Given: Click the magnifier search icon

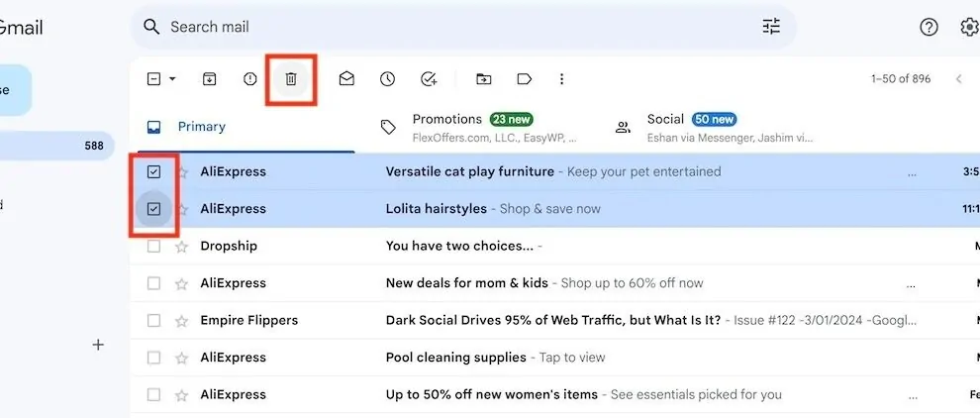Looking at the screenshot, I should pyautogui.click(x=151, y=27).
